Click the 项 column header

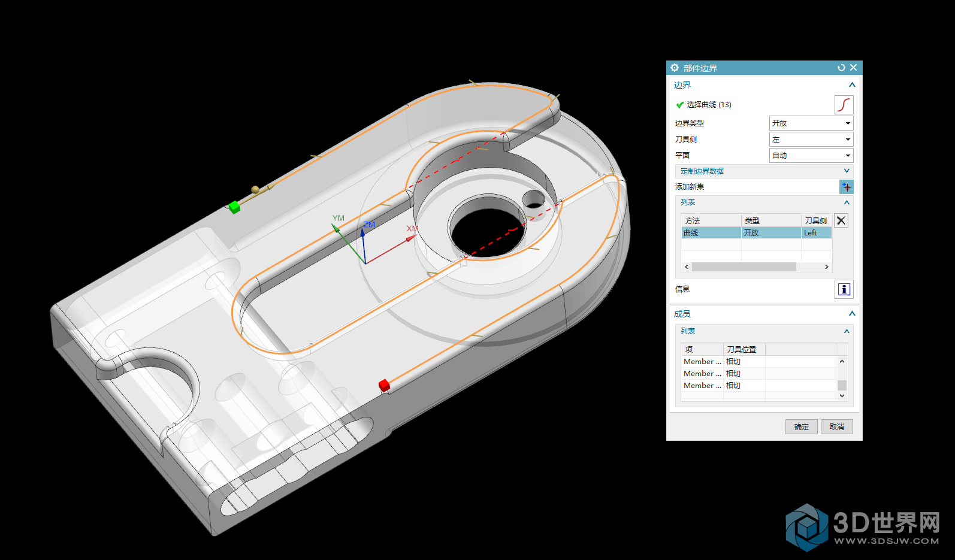pos(702,349)
